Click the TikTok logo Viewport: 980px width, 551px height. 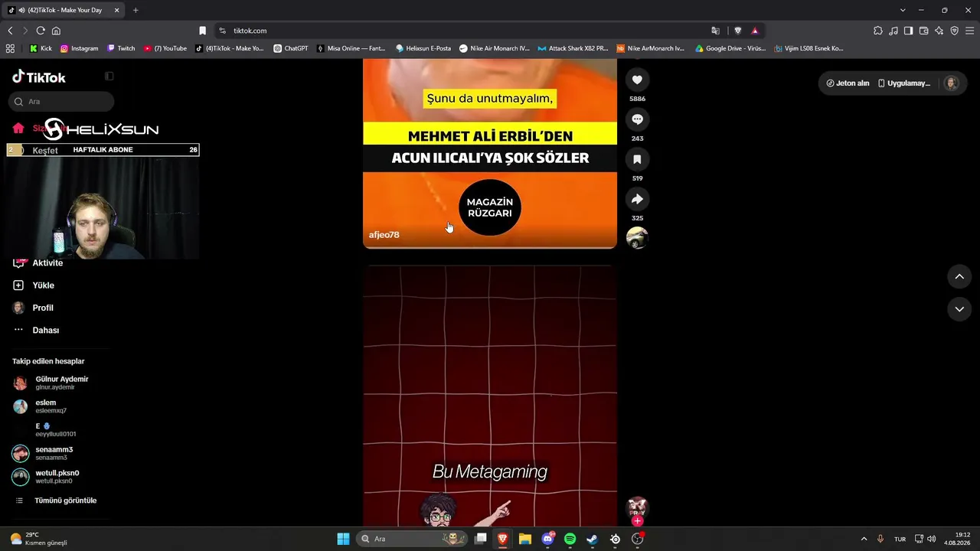(x=39, y=77)
